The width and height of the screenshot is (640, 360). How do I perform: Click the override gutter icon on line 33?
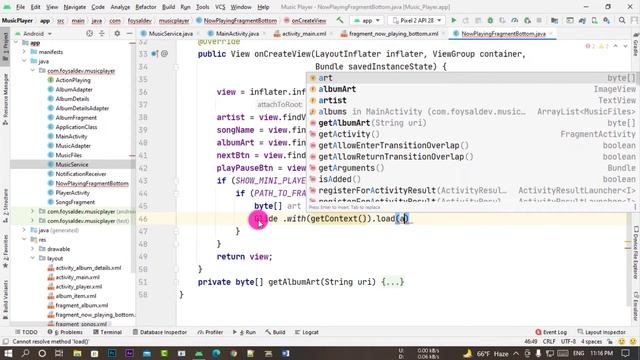tap(155, 53)
